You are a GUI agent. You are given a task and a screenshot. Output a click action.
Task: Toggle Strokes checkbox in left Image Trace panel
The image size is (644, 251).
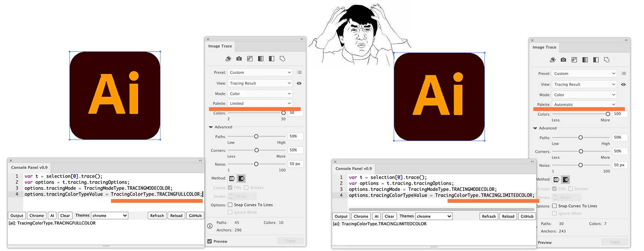point(246,188)
